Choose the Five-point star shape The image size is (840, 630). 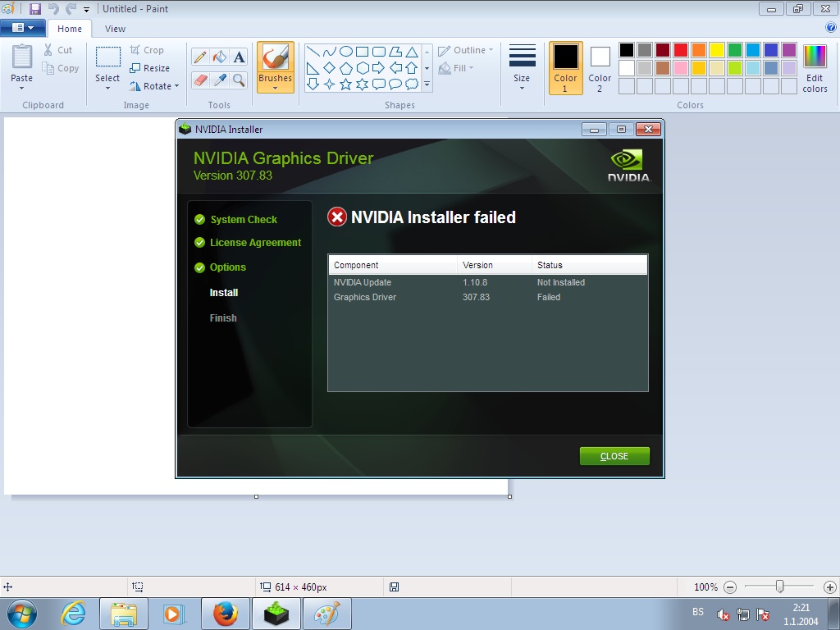[346, 84]
